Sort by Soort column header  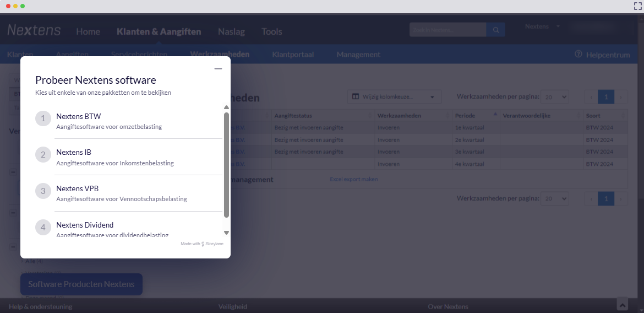(605, 116)
